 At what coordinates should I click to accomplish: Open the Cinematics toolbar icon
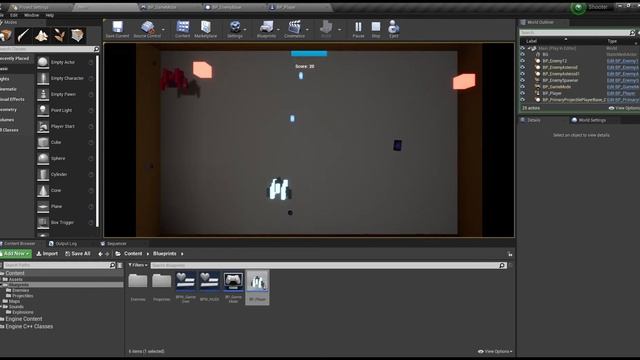coord(294,29)
